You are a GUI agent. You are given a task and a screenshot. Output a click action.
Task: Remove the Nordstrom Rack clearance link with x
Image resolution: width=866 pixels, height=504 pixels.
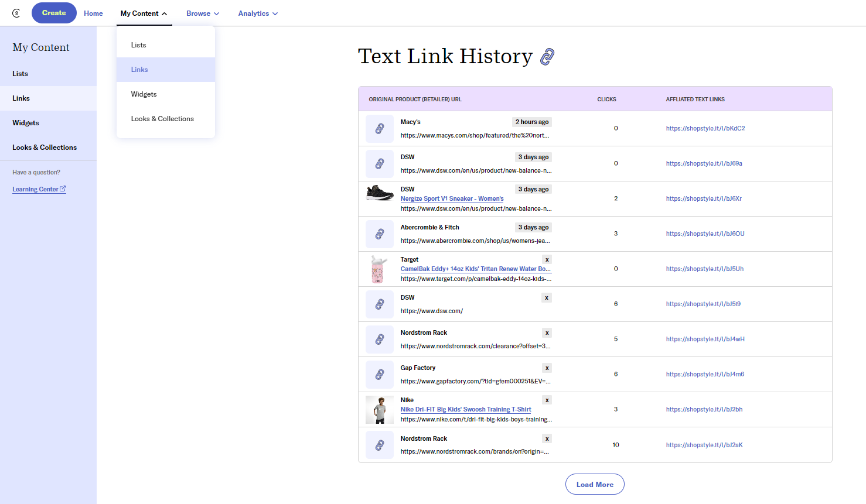[547, 333]
